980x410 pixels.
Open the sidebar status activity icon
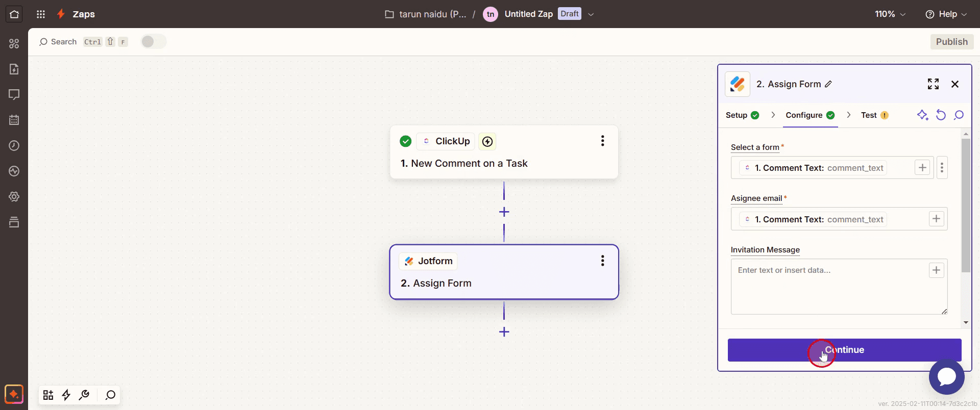click(14, 171)
